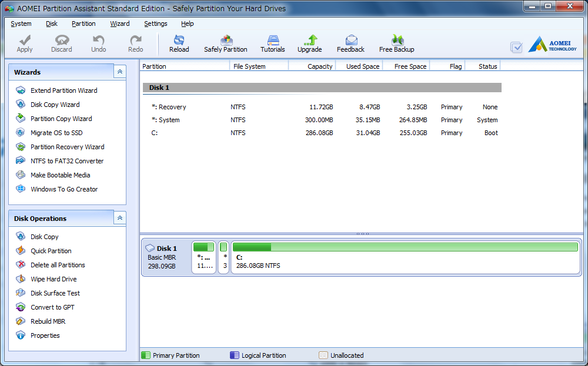Click the Apply checkmark icon
Viewport: 588px width, 366px height.
[25, 39]
